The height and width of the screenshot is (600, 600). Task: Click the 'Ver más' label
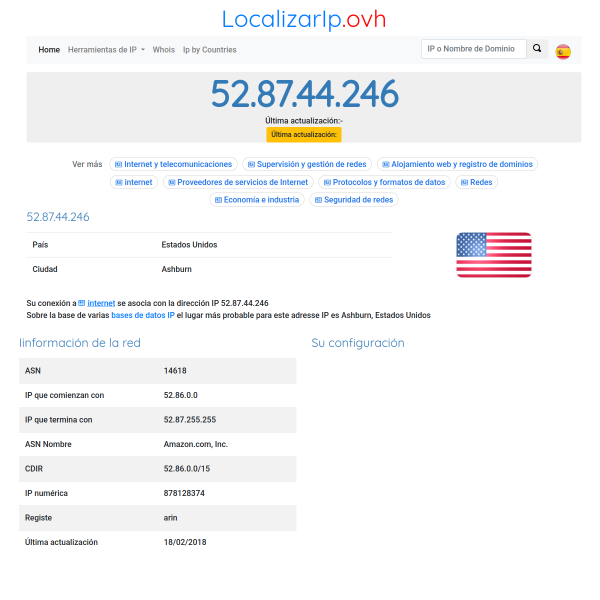coord(87,164)
